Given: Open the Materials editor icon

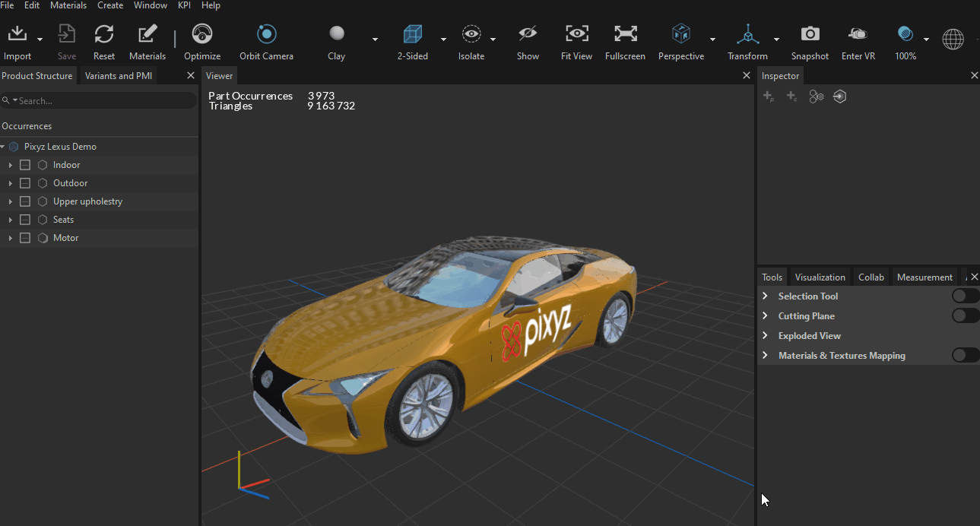Looking at the screenshot, I should pos(147,34).
